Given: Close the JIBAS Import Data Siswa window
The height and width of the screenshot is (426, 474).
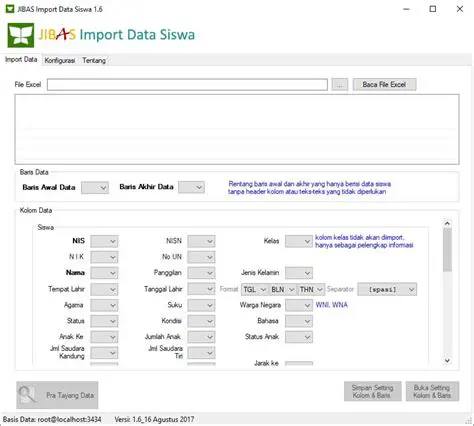Looking at the screenshot, I should pos(460,9).
